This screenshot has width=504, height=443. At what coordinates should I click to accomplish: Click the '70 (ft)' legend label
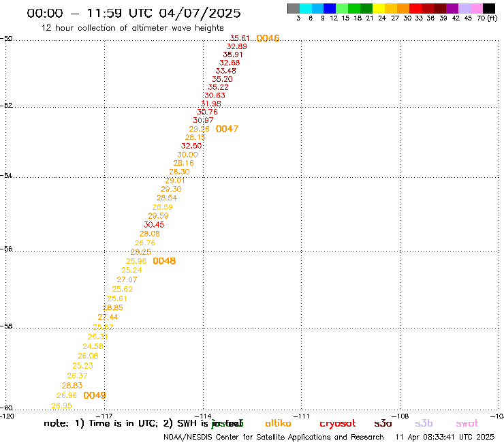coord(487,18)
